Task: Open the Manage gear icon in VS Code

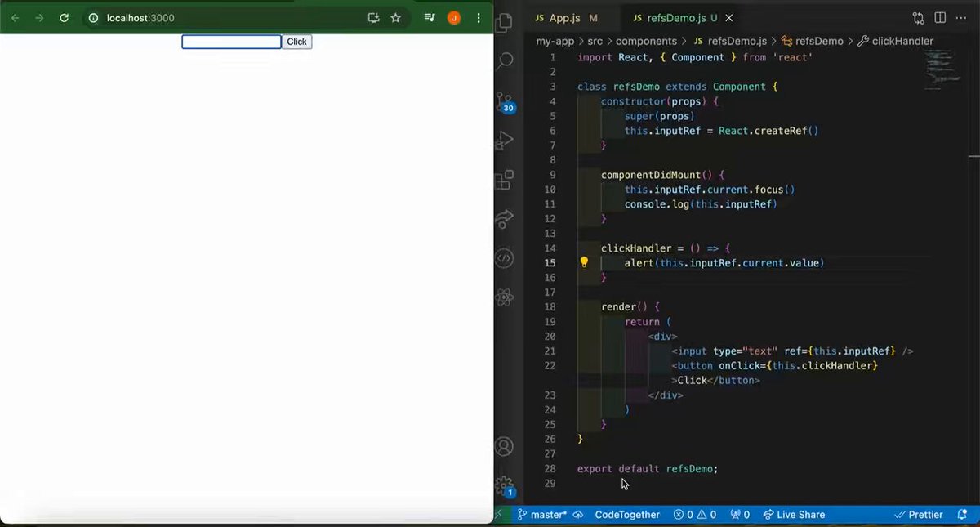Action: [x=505, y=485]
